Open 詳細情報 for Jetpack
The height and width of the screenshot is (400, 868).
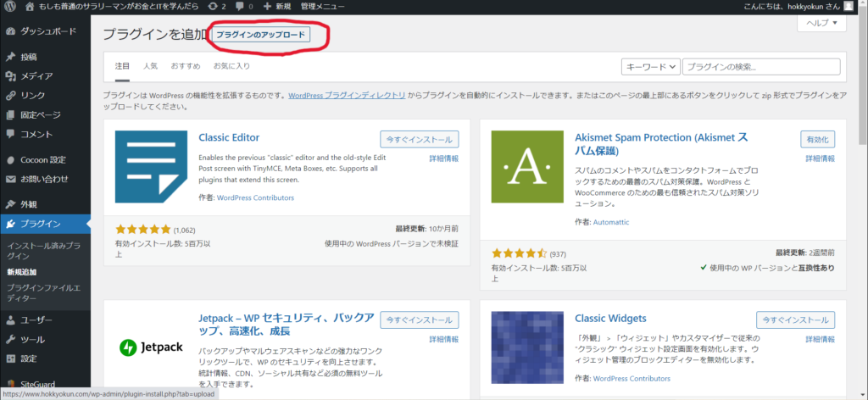444,339
